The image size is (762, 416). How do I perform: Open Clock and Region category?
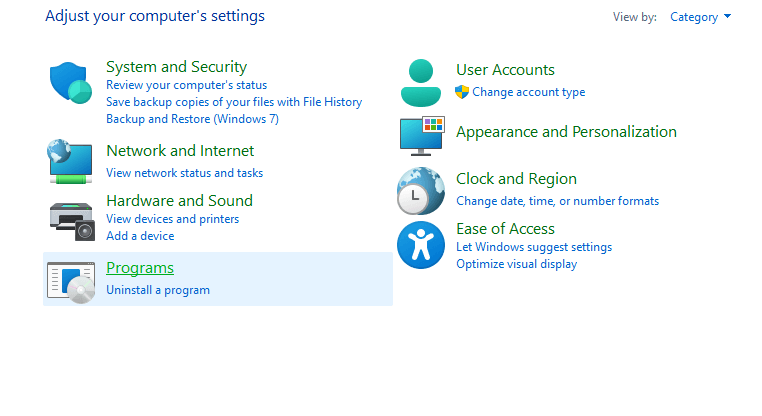pos(516,179)
